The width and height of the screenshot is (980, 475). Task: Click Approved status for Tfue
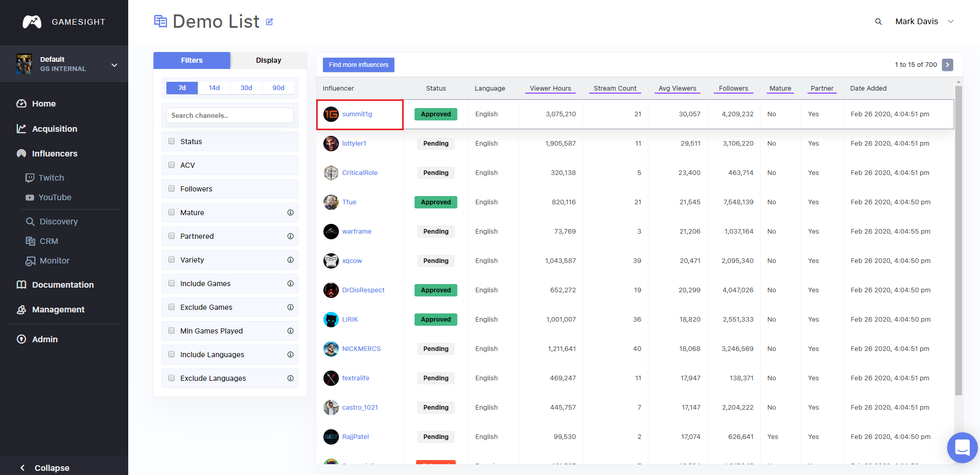(x=436, y=202)
